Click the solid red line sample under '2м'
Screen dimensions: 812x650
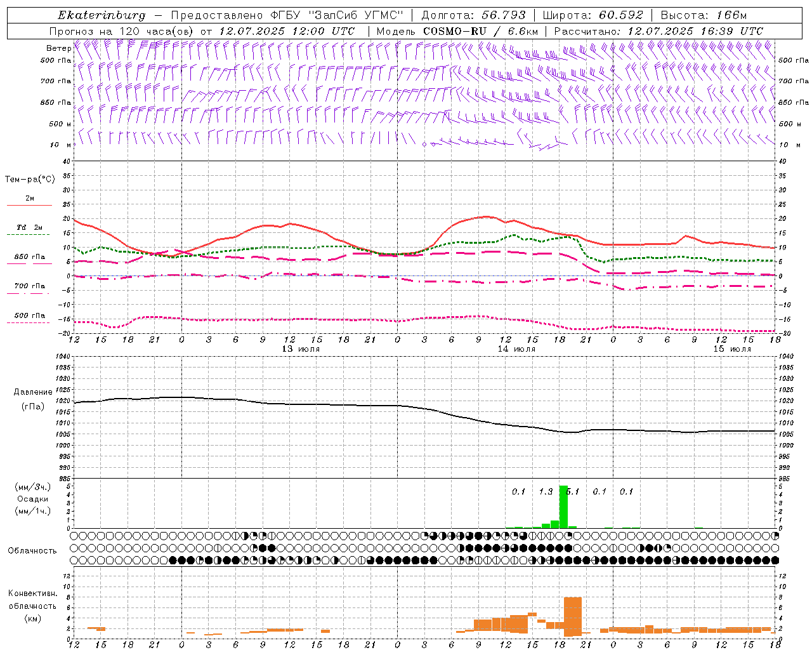pos(29,206)
